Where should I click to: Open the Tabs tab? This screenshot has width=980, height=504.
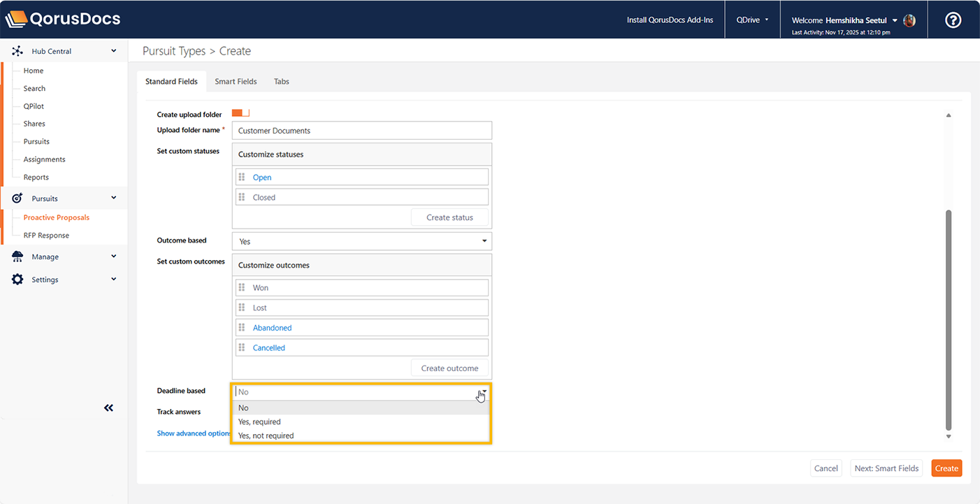[281, 82]
